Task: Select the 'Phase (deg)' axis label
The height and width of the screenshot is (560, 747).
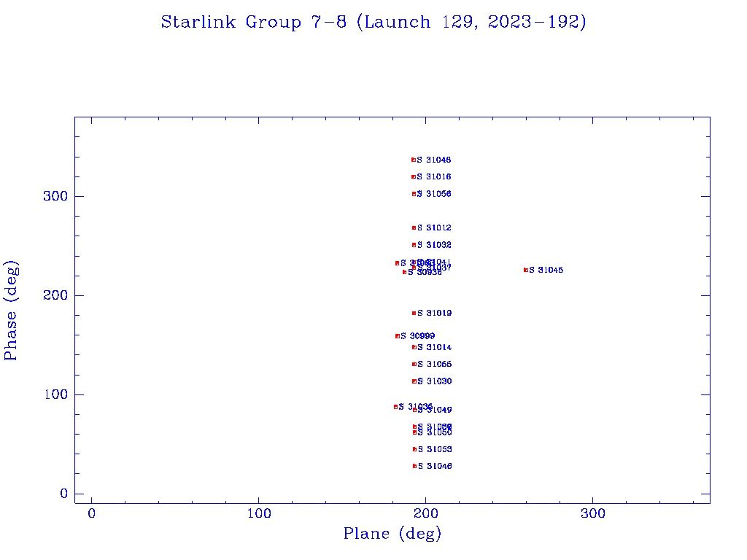Action: click(x=11, y=311)
